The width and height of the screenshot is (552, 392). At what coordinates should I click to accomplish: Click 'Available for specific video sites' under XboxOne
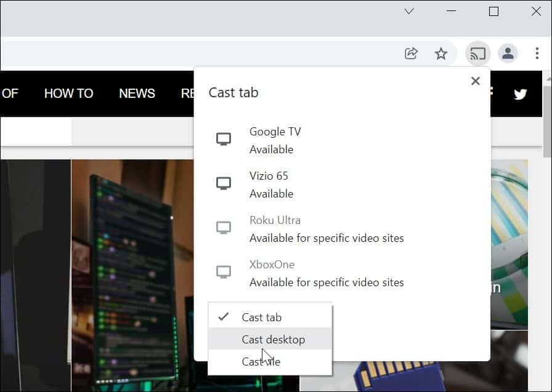click(x=327, y=282)
